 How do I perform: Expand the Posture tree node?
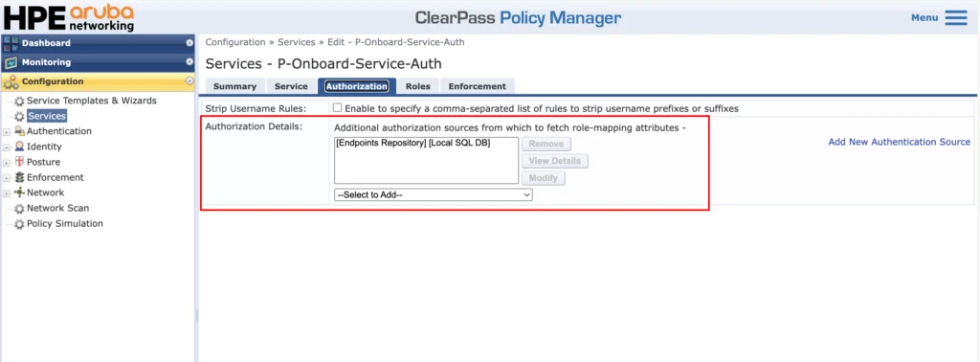(x=7, y=163)
